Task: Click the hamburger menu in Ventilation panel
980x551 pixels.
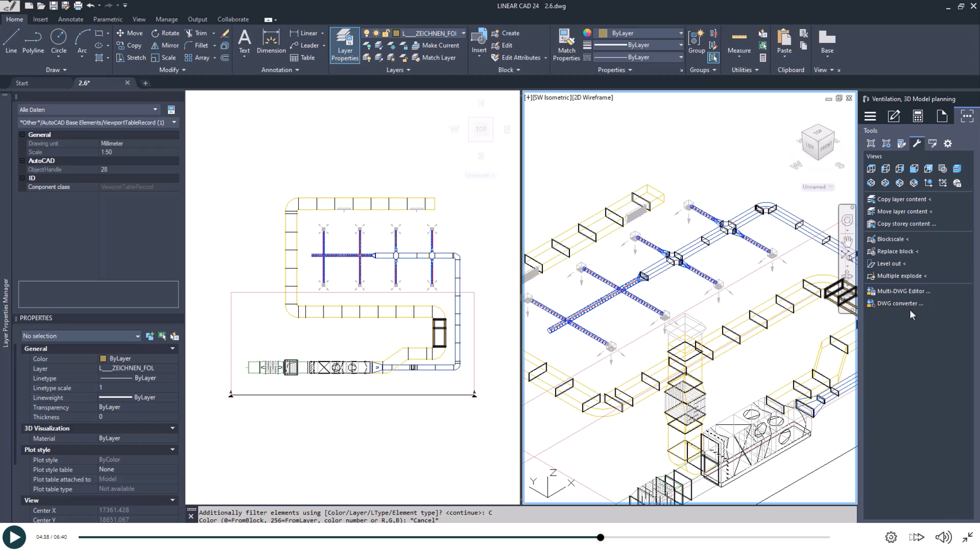Action: coord(870,116)
